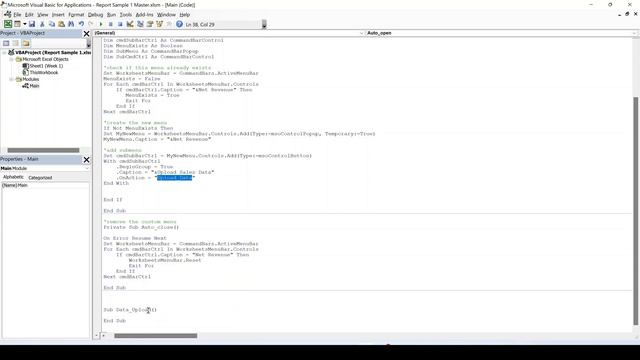
Task: Open Properties Window toolbar icon
Action: tap(150, 24)
